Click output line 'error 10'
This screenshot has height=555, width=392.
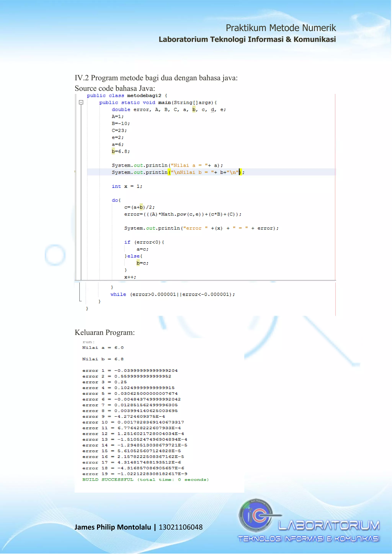pos(133,422)
